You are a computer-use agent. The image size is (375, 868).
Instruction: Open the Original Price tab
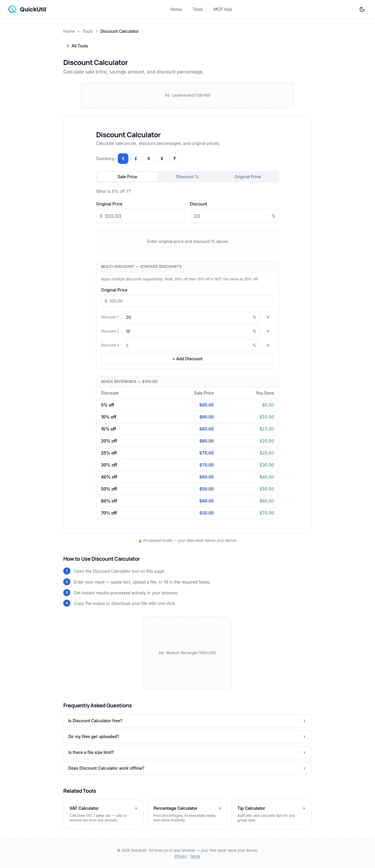tap(247, 177)
